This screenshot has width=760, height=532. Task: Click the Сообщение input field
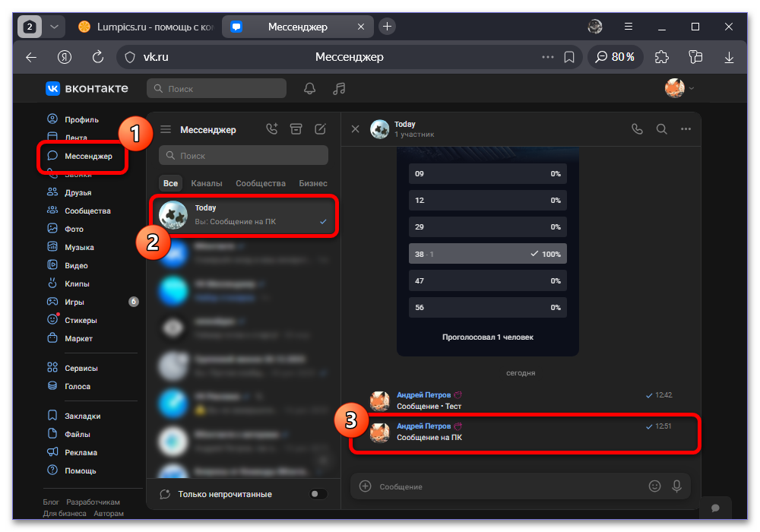click(x=509, y=486)
